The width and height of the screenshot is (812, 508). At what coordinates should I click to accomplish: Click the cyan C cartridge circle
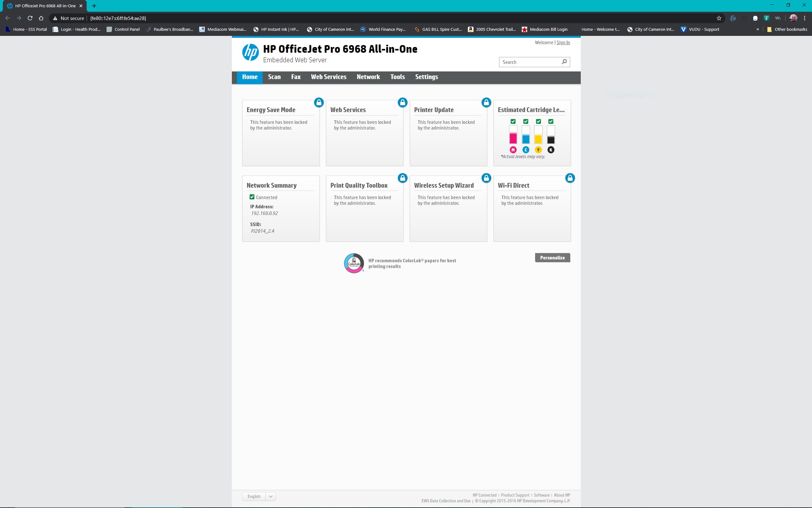526,150
